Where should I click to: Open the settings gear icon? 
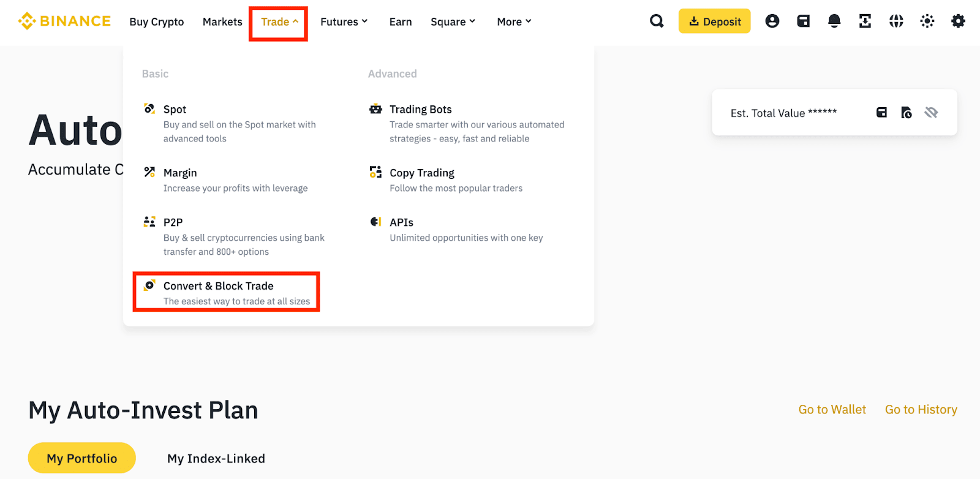pos(958,21)
